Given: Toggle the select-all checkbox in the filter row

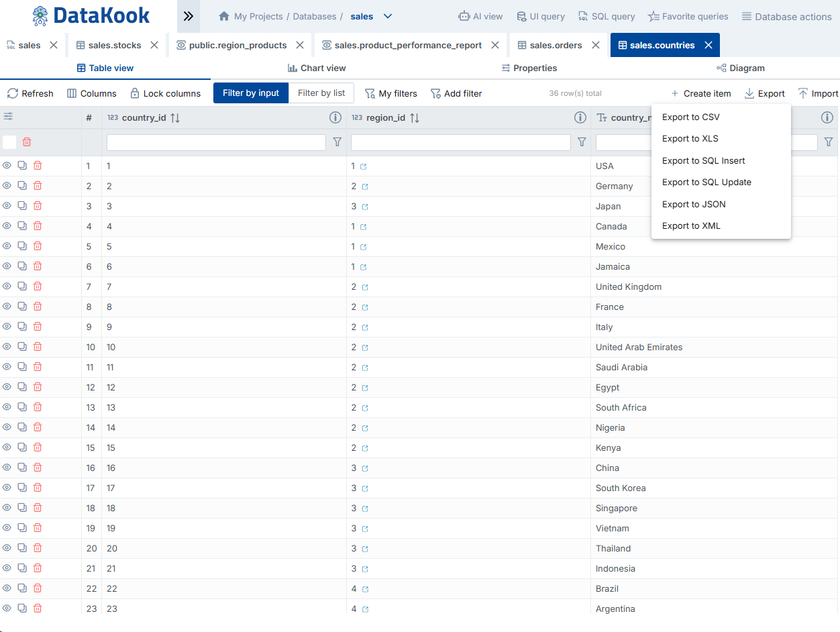Looking at the screenshot, I should [9, 142].
